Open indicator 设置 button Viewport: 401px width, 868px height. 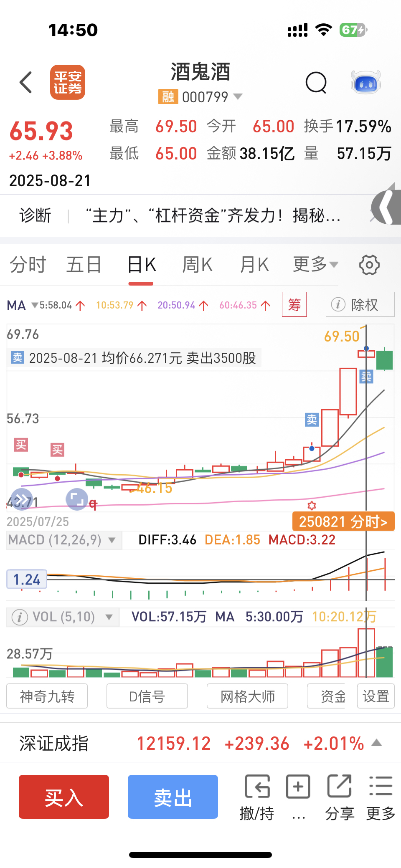376,696
